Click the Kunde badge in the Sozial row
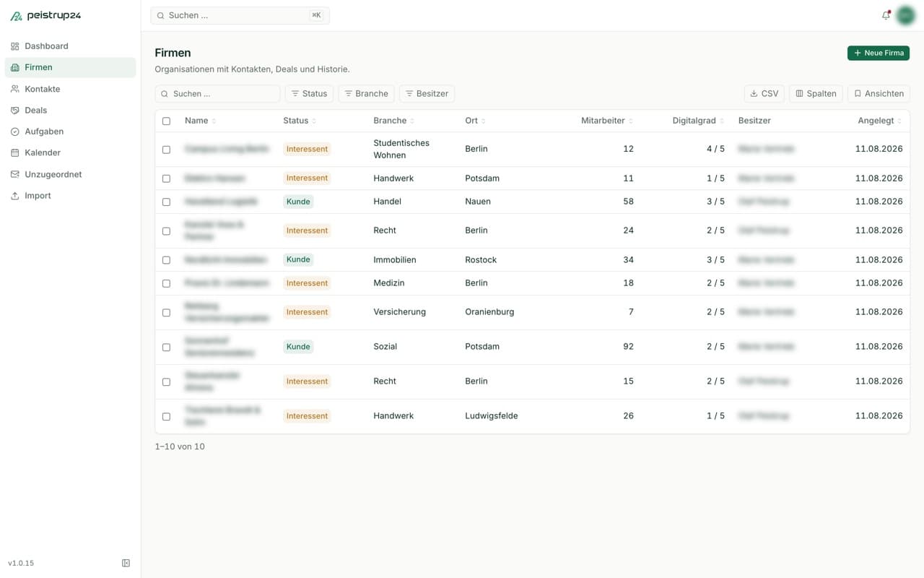The width and height of the screenshot is (924, 578). pos(298,347)
